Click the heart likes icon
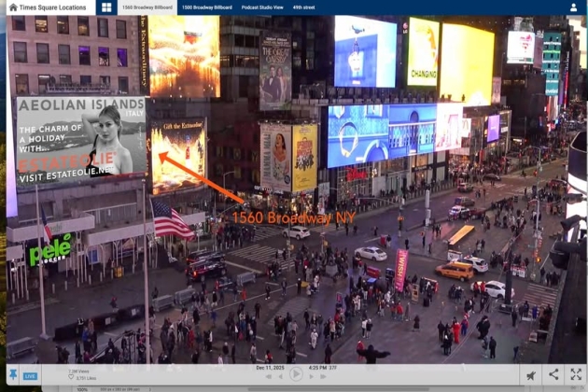588x392 pixels. coord(71,378)
